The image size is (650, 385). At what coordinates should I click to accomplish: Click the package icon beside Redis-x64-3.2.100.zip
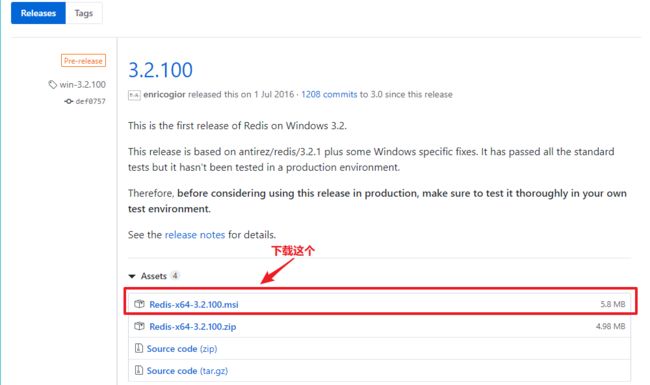(x=139, y=326)
